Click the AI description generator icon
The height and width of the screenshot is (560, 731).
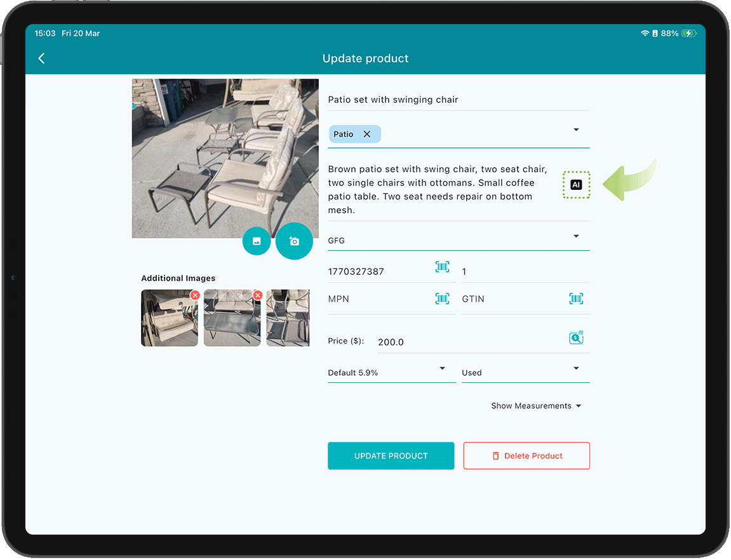click(x=576, y=185)
